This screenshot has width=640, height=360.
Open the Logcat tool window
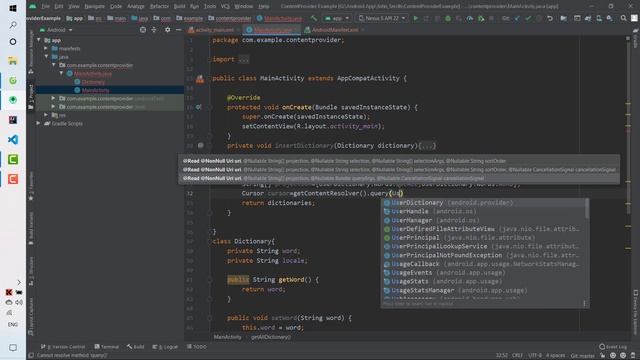(x=165, y=347)
